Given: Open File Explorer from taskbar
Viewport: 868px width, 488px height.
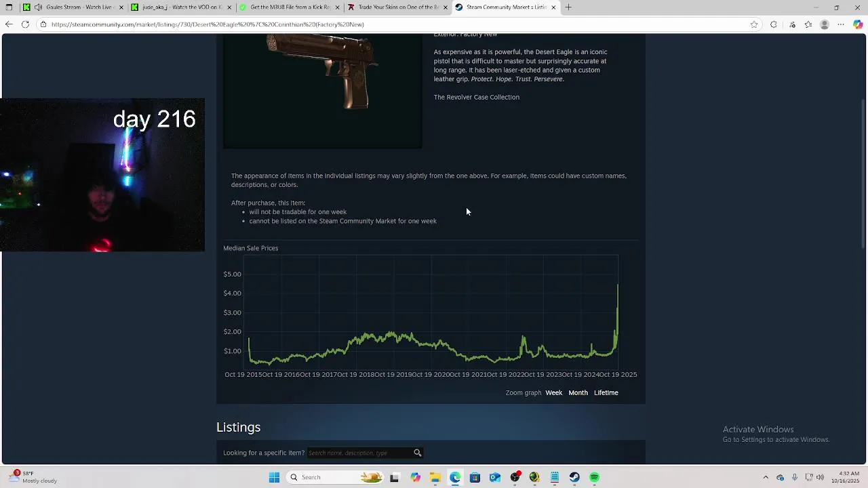Looking at the screenshot, I should [435, 477].
